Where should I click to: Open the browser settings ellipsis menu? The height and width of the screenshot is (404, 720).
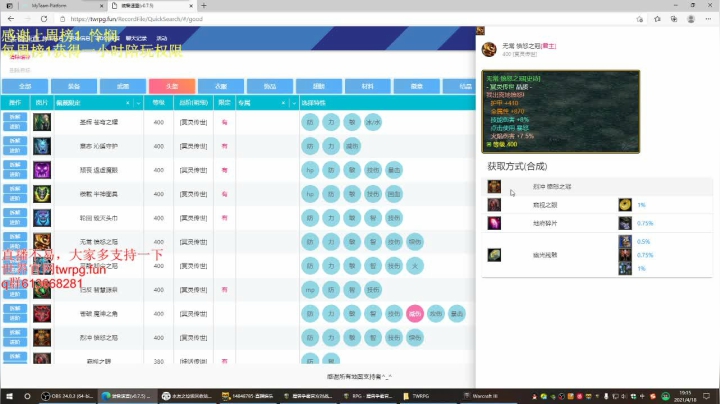coord(708,19)
